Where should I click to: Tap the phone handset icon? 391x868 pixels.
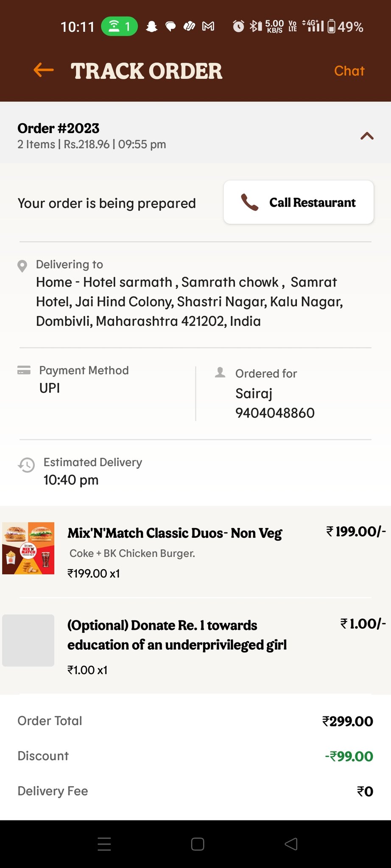[250, 203]
